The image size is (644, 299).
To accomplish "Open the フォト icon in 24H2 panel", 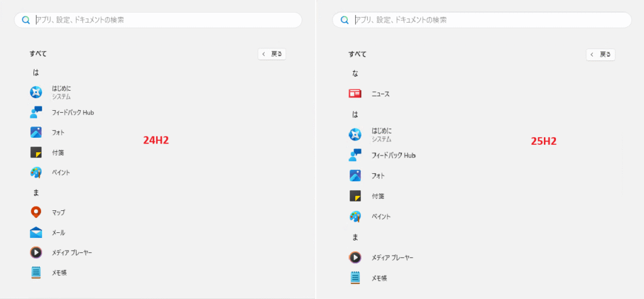I will coord(36,132).
